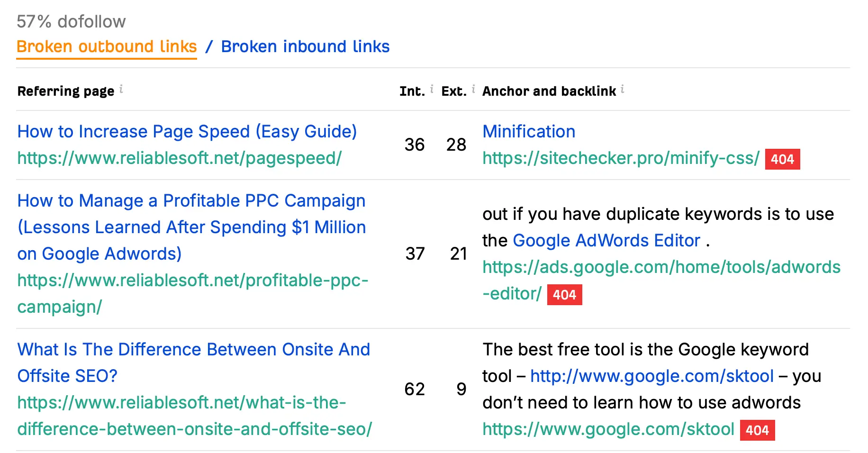The image size is (868, 453).
Task: Click the Minification anchor link
Action: click(x=529, y=132)
